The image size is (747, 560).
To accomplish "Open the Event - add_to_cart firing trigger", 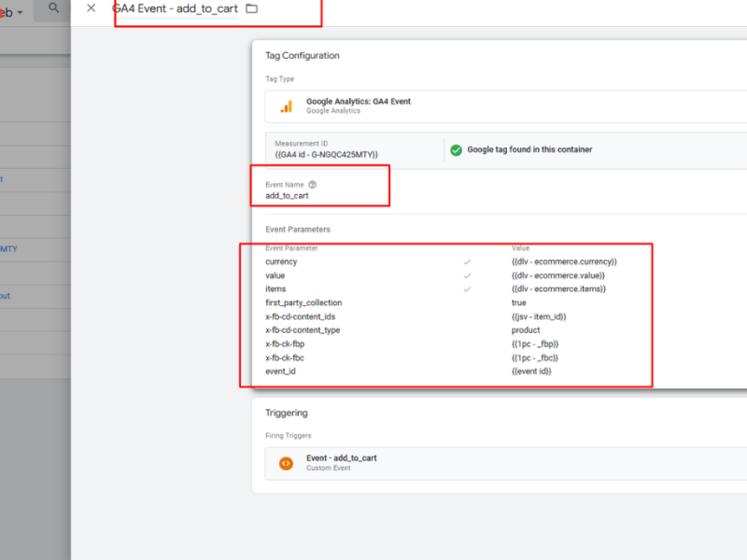I will [506, 463].
